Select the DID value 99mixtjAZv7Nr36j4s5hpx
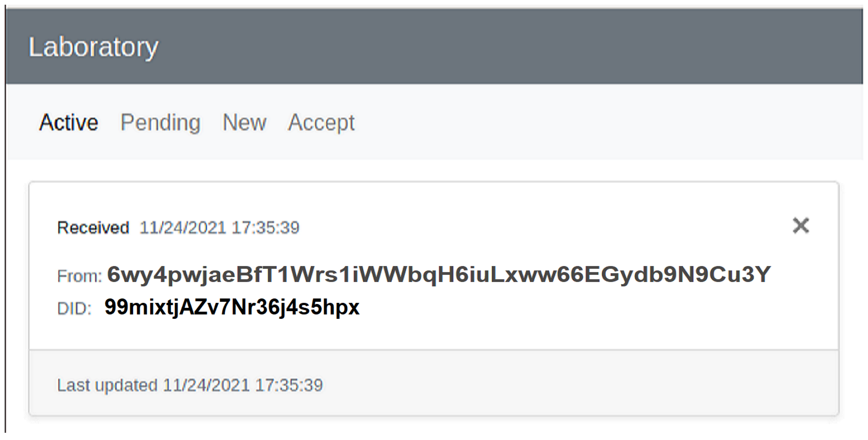The image size is (868, 440). 232,307
